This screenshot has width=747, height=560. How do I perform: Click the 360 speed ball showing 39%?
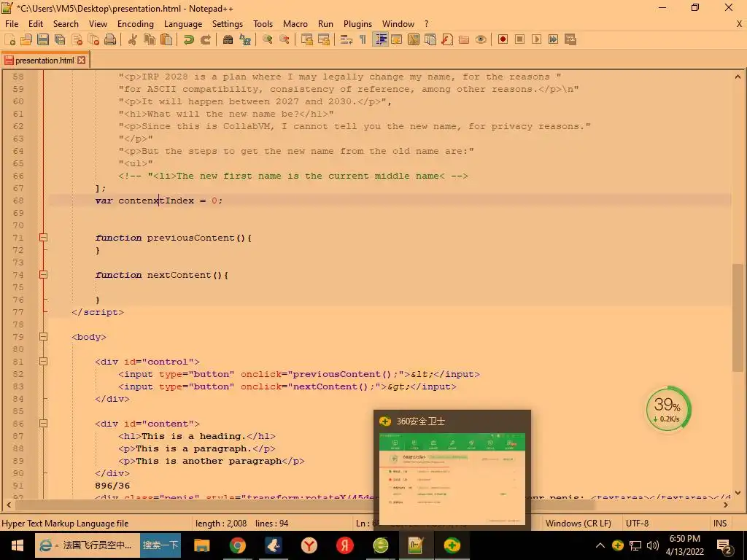point(668,408)
